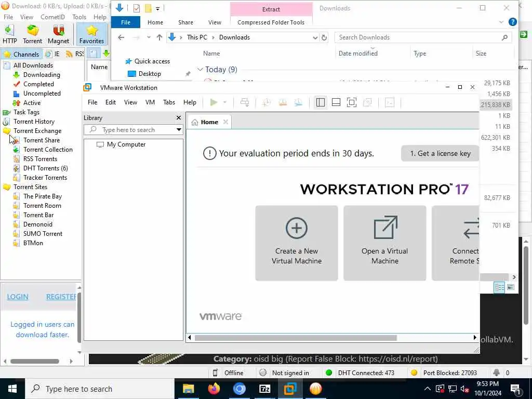The image size is (532, 399).
Task: Click the Explorer back arrow
Action: point(121,37)
